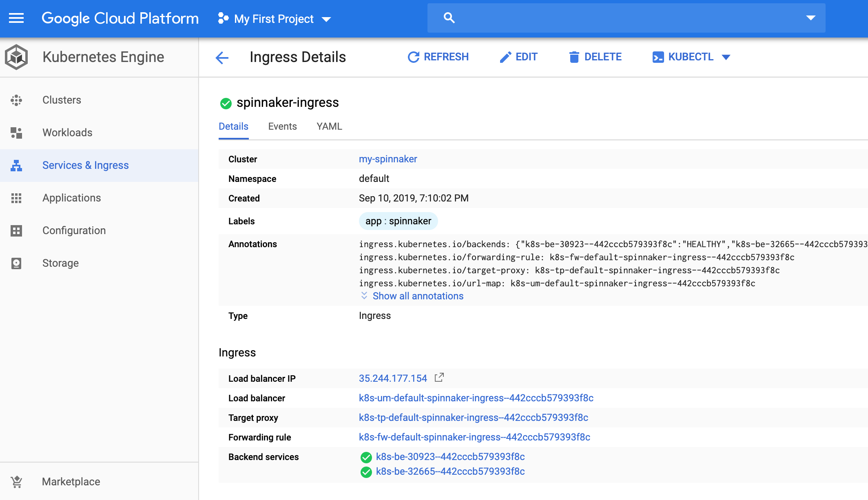Click the KUBECTL button label
This screenshot has height=500, width=868.
[x=691, y=57]
